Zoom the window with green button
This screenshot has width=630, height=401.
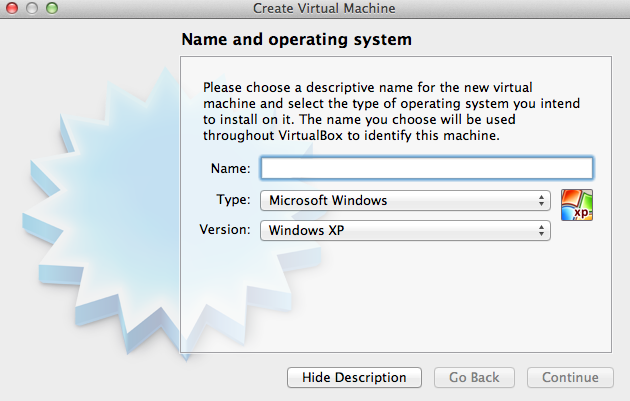pos(52,8)
